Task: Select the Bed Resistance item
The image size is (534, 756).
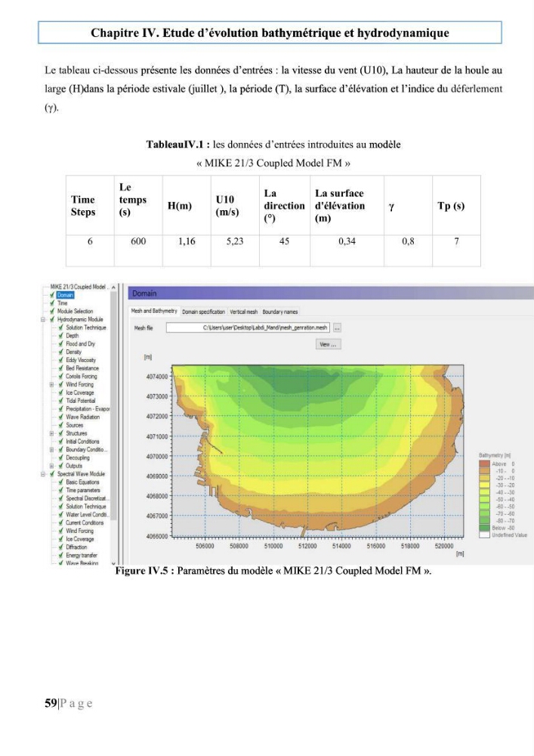Action: 82,368
